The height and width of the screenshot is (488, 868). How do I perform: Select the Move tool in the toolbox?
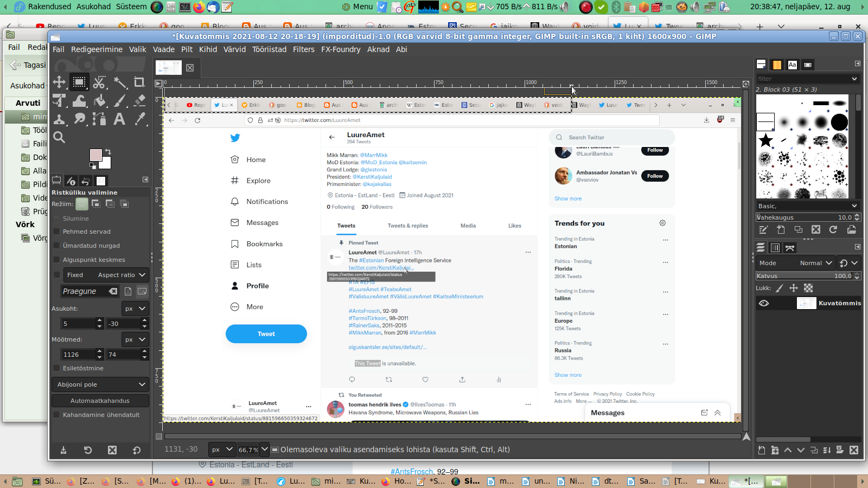pos(59,82)
